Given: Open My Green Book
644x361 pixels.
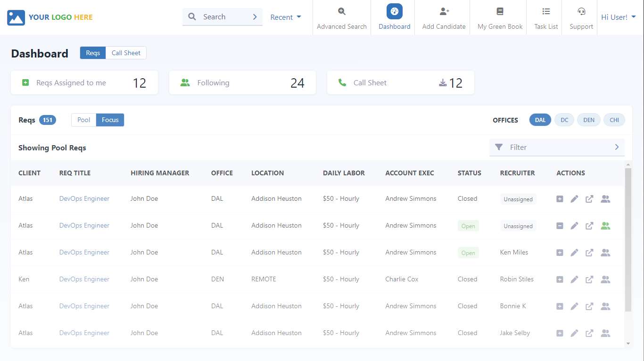Looking at the screenshot, I should coord(500,18).
